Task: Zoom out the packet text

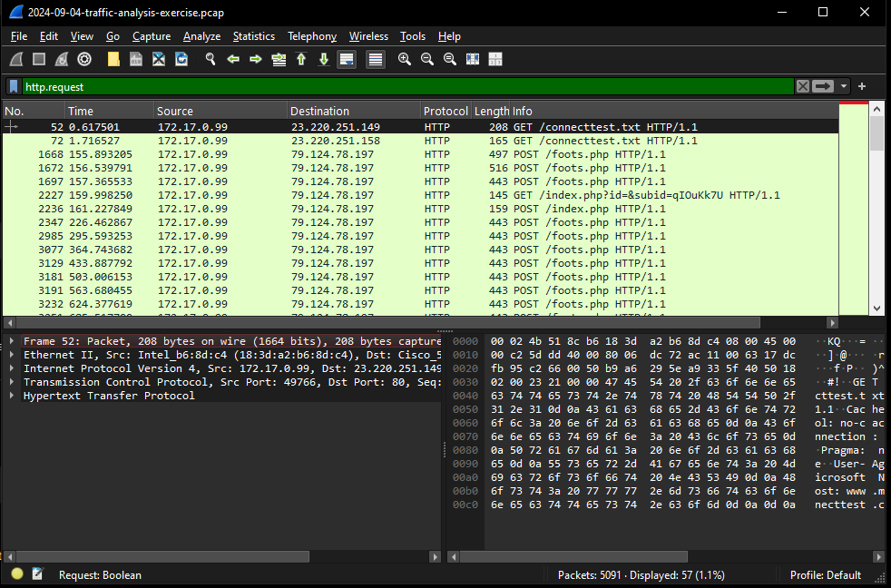Action: [x=427, y=59]
